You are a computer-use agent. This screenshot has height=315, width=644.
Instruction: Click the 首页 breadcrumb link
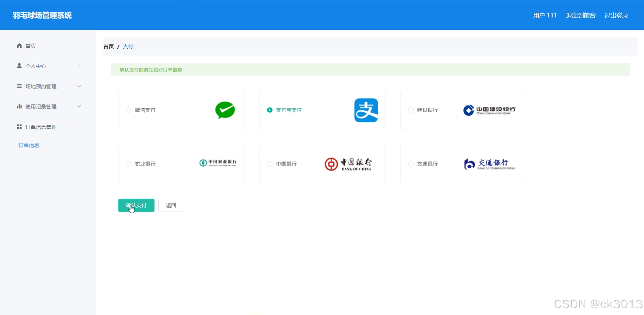pos(108,47)
